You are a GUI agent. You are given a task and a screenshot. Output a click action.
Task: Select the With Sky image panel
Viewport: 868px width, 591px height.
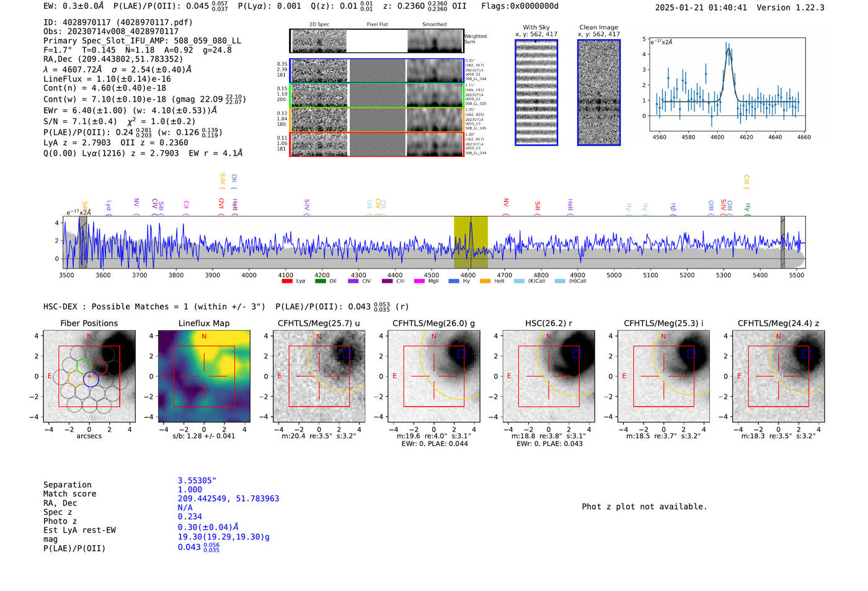pos(536,92)
